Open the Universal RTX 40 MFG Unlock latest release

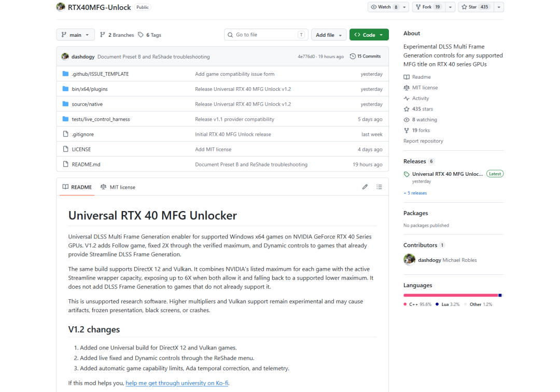(x=447, y=174)
